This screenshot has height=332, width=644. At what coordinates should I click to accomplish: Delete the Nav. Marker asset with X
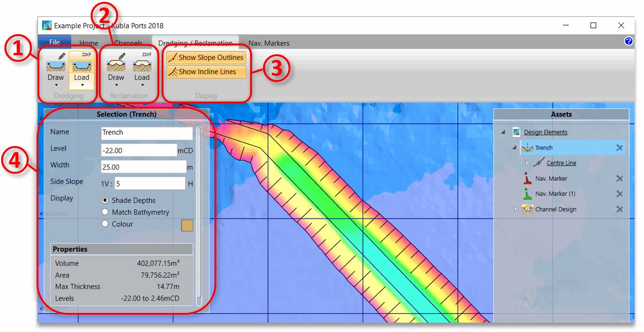pos(619,178)
